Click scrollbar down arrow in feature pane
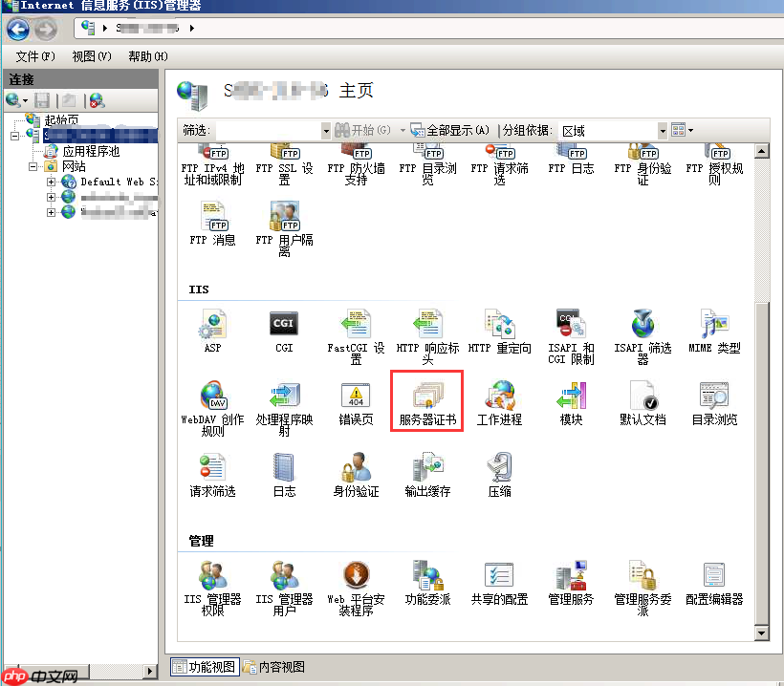Screen dimensions: 784x686 [x=761, y=633]
